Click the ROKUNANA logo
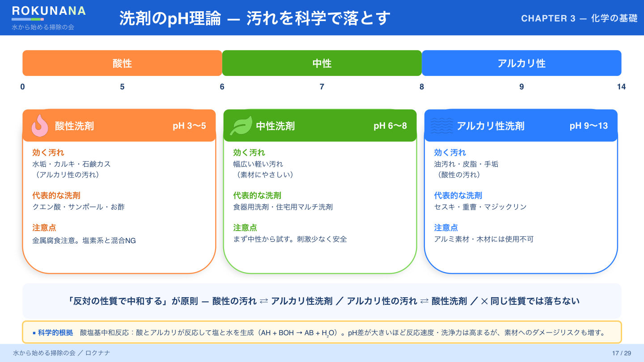 coord(49,11)
